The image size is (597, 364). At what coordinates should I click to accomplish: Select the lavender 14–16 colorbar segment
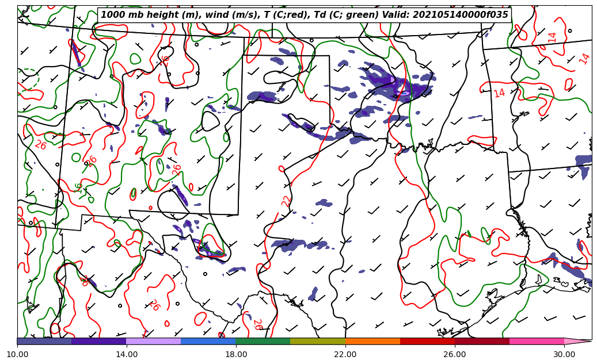pos(153,341)
